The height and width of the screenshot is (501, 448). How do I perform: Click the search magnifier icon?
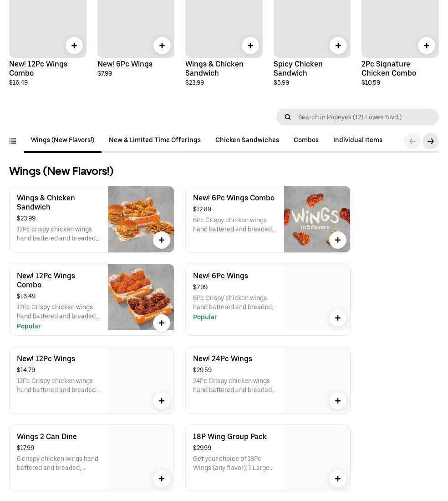(288, 117)
